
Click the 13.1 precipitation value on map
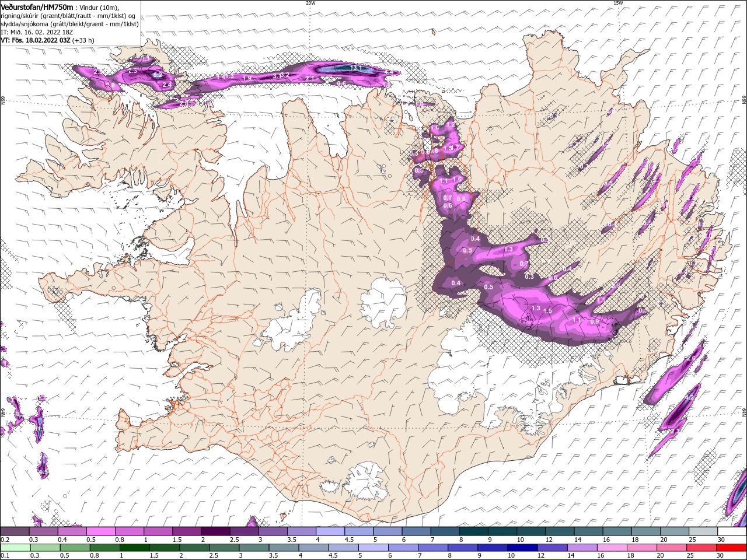coord(356,68)
